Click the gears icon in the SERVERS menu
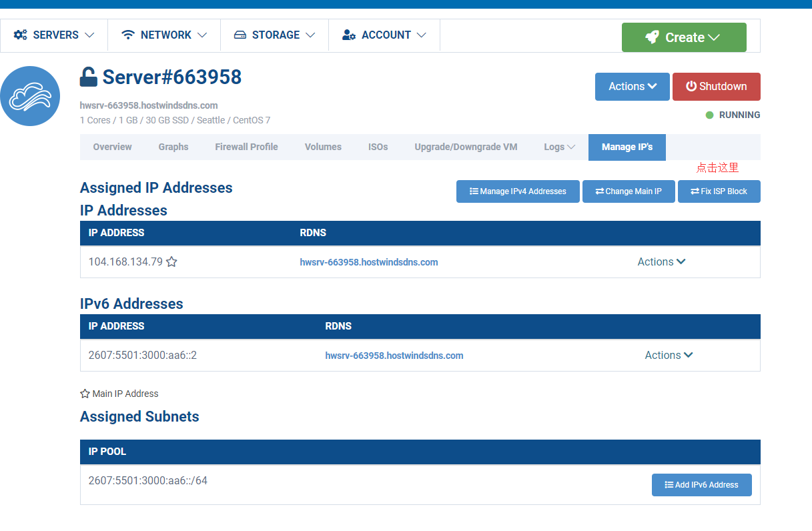The image size is (812, 531). point(21,35)
